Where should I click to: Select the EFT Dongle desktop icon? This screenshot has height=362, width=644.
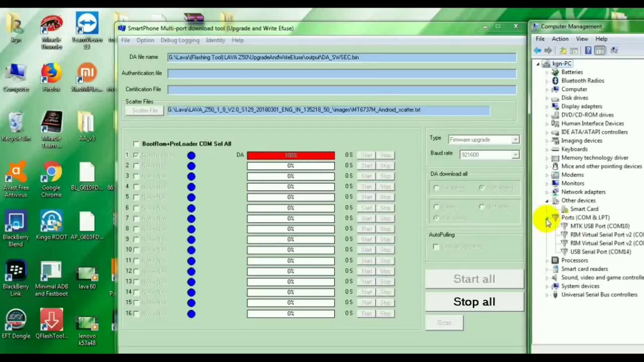pyautogui.click(x=16, y=324)
